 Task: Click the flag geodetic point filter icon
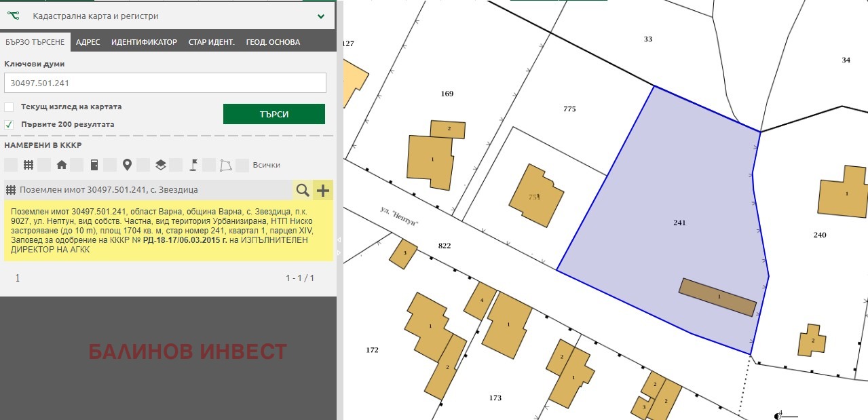point(193,165)
